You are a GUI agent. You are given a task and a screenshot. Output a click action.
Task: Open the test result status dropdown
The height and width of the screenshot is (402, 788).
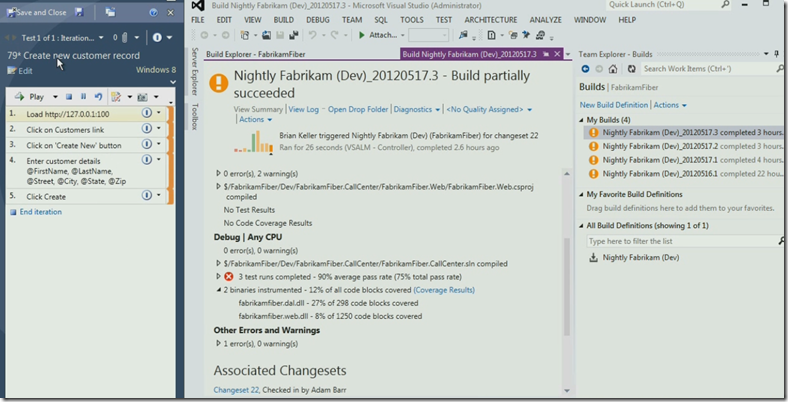point(169,38)
